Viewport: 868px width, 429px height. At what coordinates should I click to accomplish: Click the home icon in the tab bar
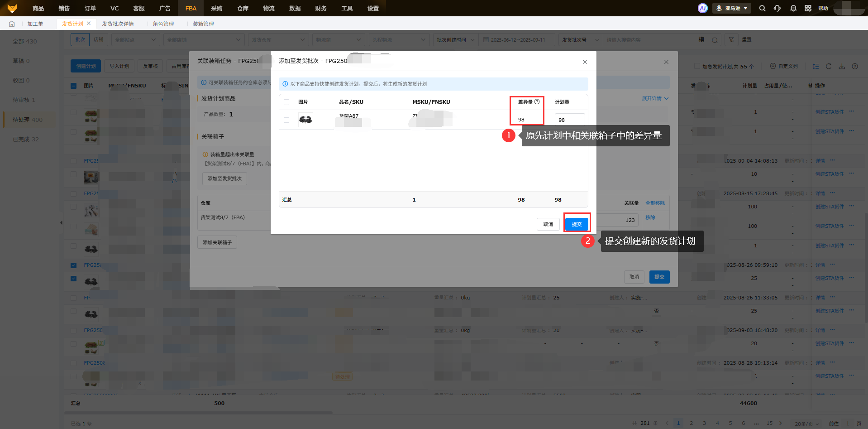coord(12,24)
